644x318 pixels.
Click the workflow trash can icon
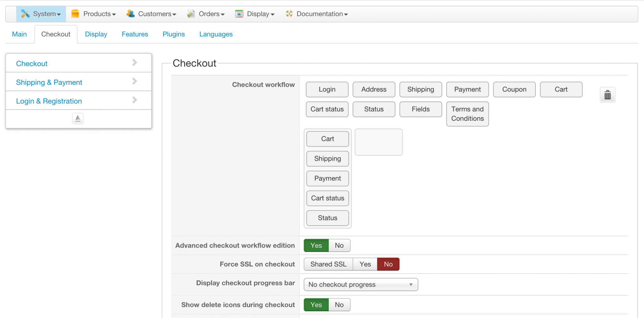607,95
